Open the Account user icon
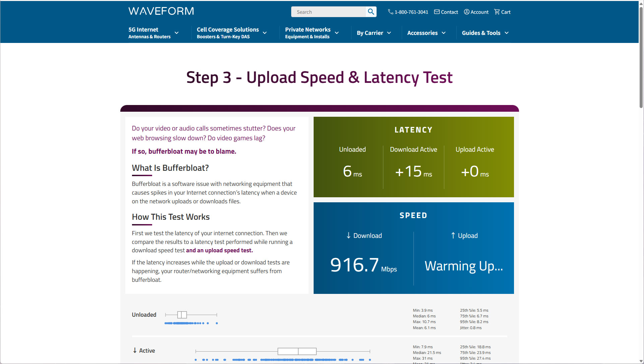 466,12
